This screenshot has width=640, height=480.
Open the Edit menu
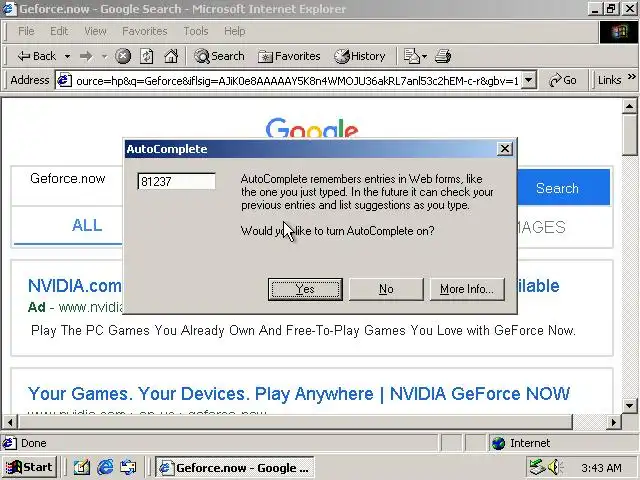pos(59,31)
